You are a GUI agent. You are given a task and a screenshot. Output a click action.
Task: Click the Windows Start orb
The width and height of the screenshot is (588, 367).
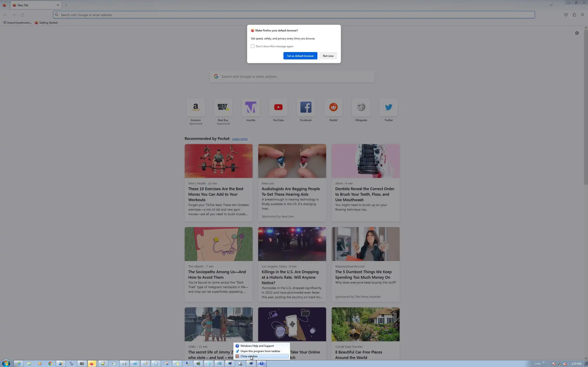(6, 363)
